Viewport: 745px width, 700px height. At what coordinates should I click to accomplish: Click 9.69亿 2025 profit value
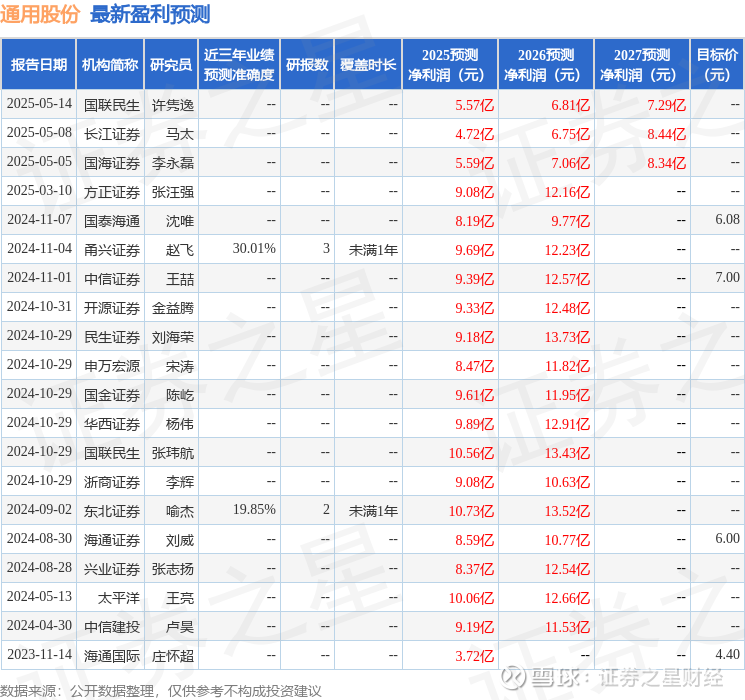coord(475,250)
